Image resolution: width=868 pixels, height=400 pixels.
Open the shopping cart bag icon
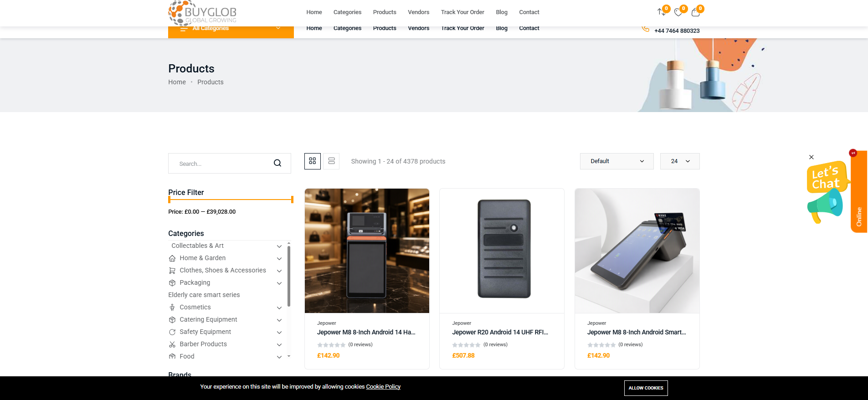point(695,12)
